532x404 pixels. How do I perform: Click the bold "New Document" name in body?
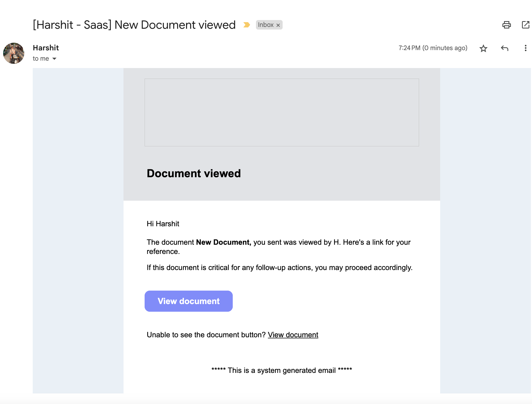[223, 242]
